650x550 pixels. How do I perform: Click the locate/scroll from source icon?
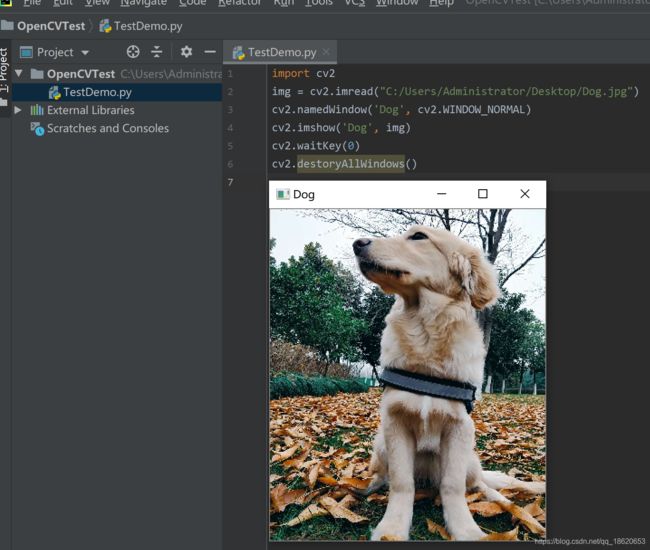pos(133,52)
